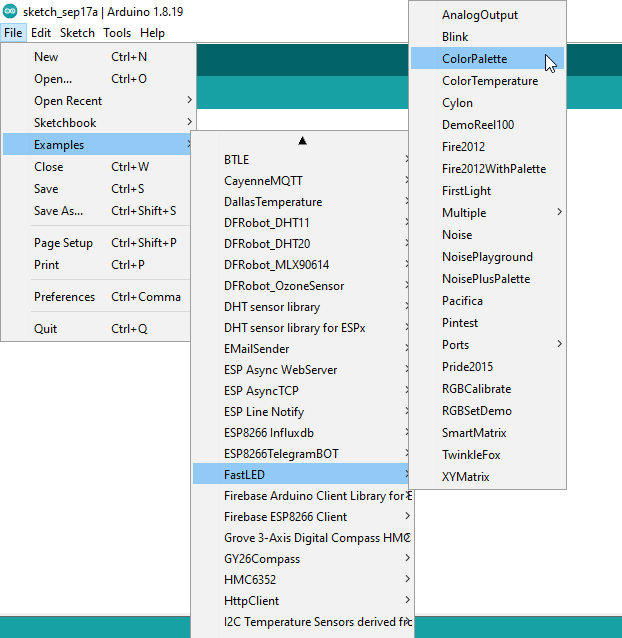Open the Noise example

point(487,234)
